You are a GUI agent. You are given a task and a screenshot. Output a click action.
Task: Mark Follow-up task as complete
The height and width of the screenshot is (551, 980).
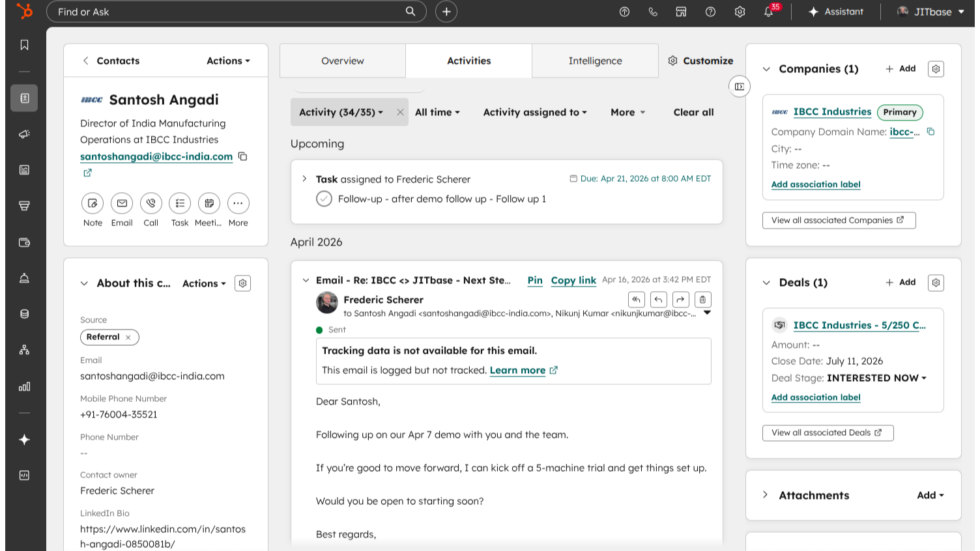coord(324,199)
